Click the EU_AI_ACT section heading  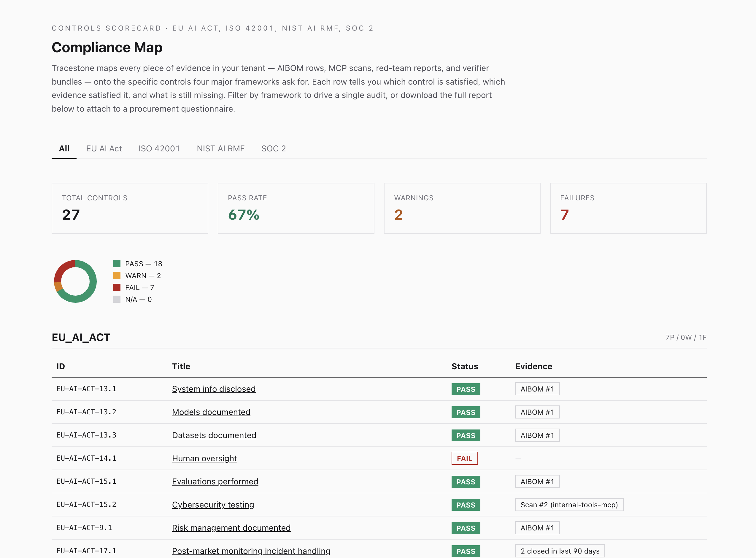(81, 337)
